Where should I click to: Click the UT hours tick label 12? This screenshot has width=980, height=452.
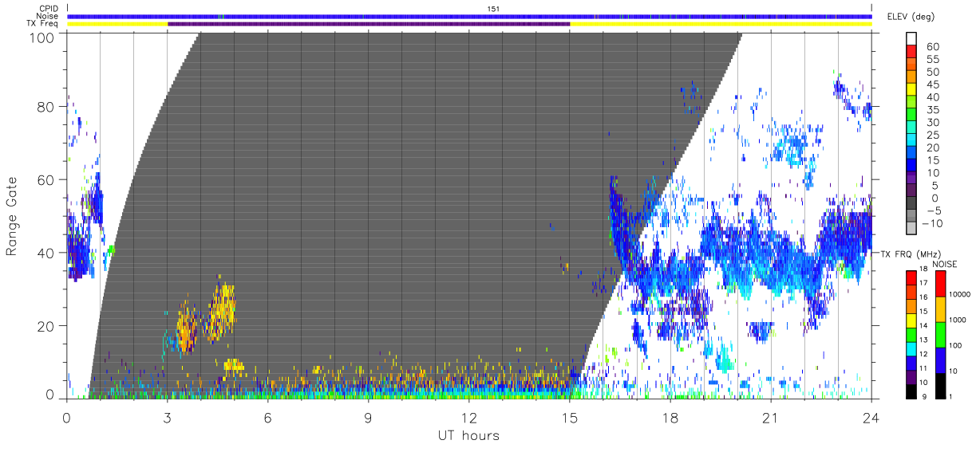click(x=469, y=417)
